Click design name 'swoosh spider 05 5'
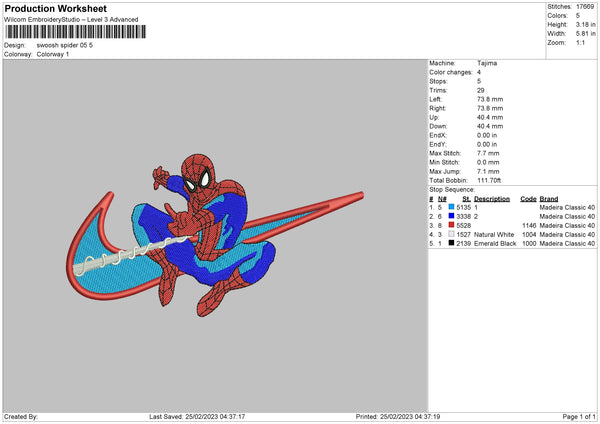The width and height of the screenshot is (600, 424). coord(65,45)
